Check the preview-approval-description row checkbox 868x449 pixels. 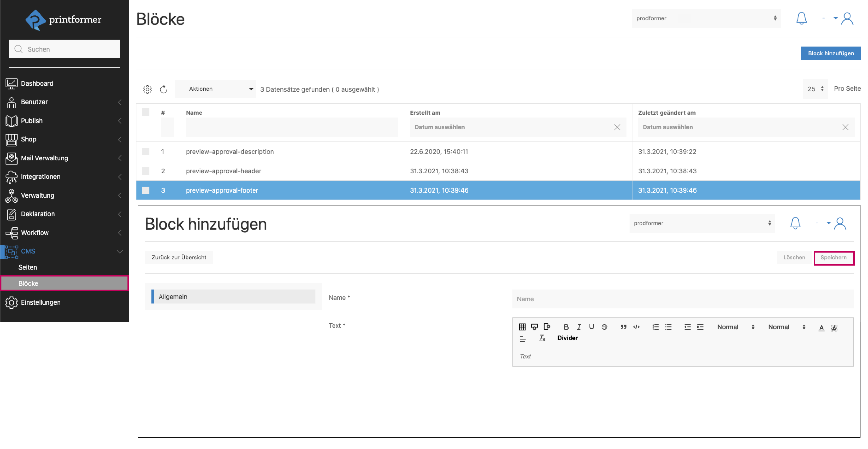click(x=146, y=152)
